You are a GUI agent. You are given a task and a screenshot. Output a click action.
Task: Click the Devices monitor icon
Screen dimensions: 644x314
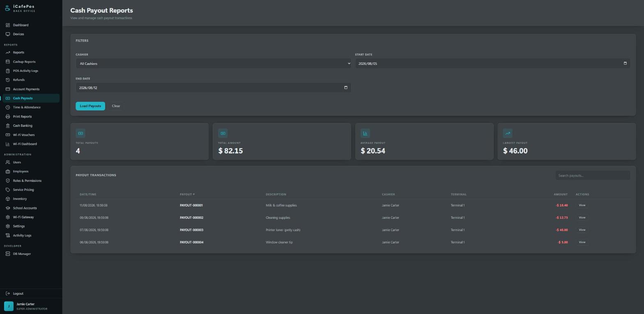[8, 34]
